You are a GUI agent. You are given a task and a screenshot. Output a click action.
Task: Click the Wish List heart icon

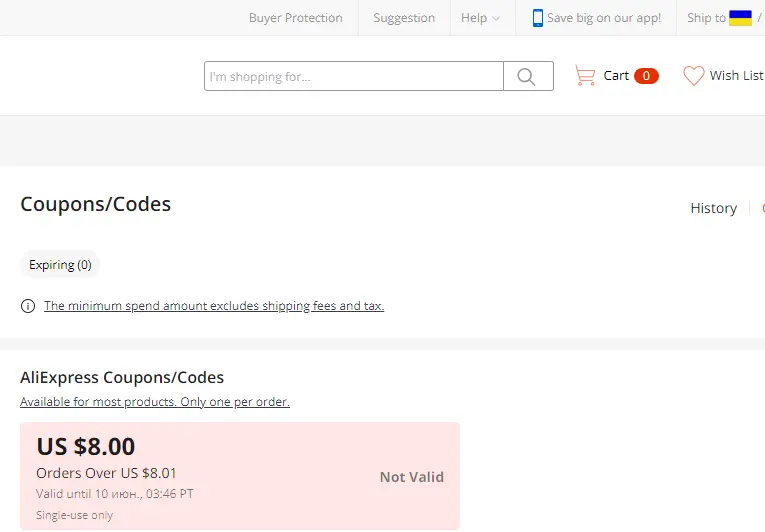point(693,76)
